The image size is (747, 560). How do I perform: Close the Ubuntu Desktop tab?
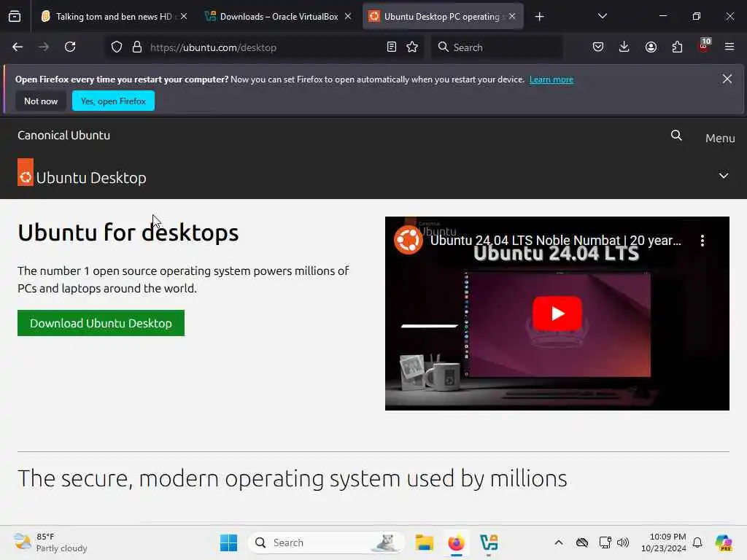(x=512, y=16)
